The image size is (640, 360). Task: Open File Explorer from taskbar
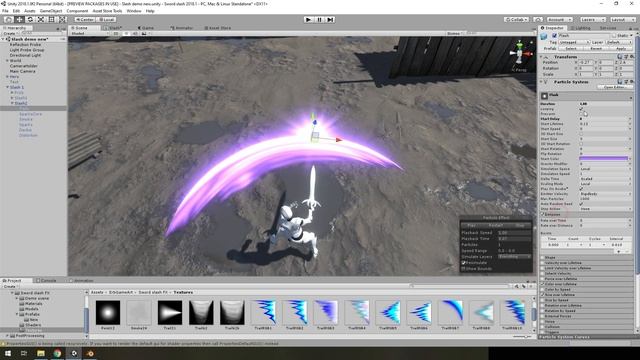pyautogui.click(x=41, y=353)
